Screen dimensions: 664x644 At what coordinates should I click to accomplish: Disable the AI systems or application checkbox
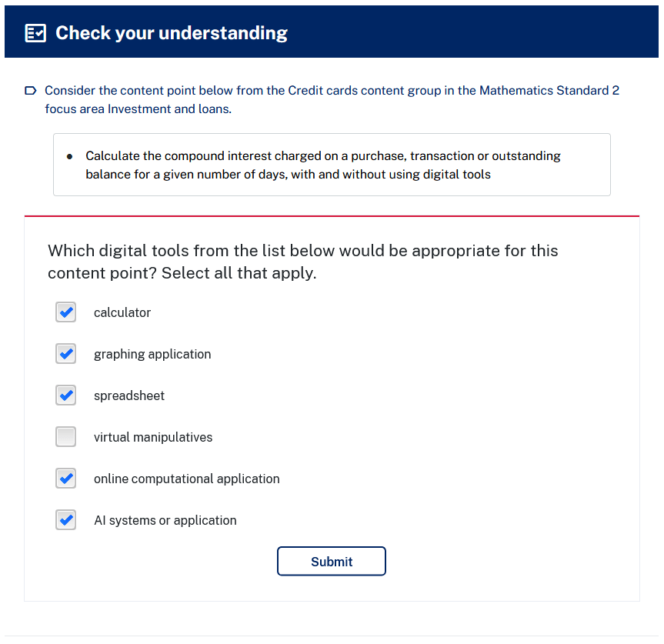click(65, 519)
